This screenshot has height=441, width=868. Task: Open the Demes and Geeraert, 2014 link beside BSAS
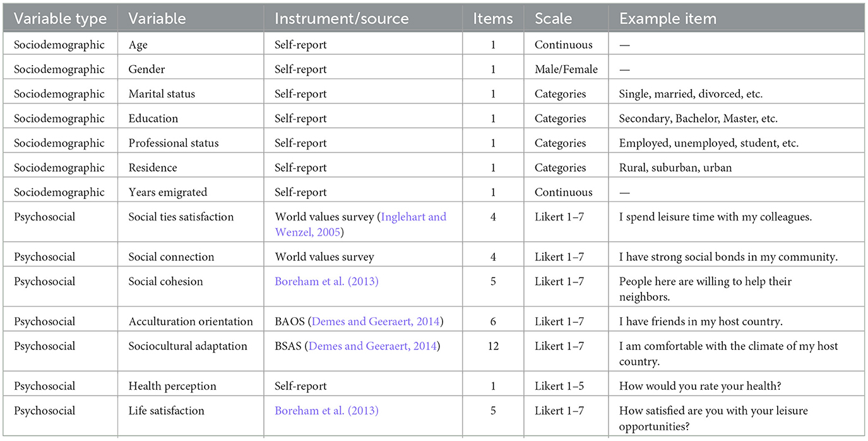tap(372, 346)
